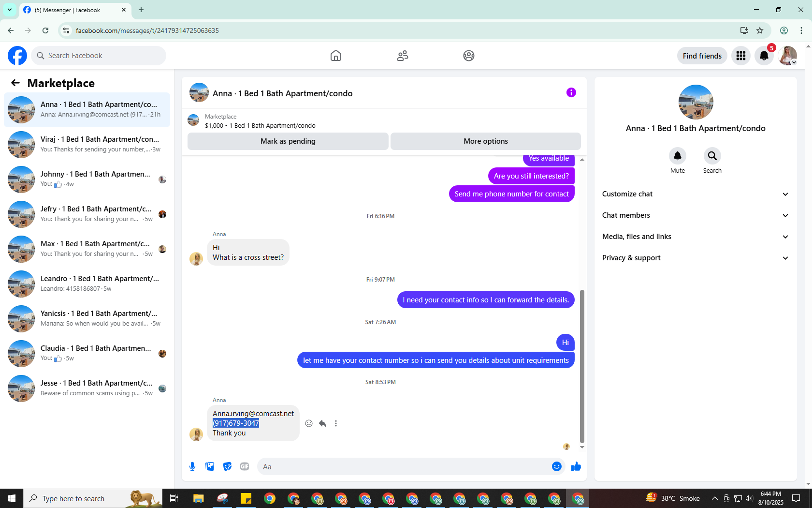Open File Explorer from taskbar

tap(199, 498)
